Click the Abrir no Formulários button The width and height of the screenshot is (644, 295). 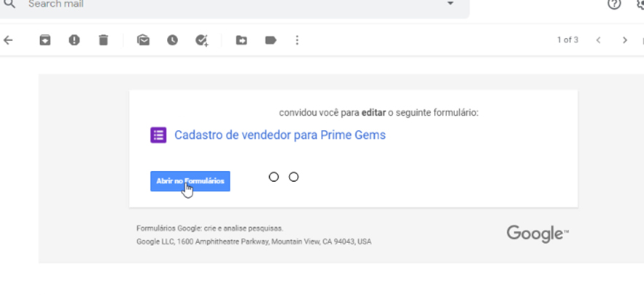(x=190, y=181)
